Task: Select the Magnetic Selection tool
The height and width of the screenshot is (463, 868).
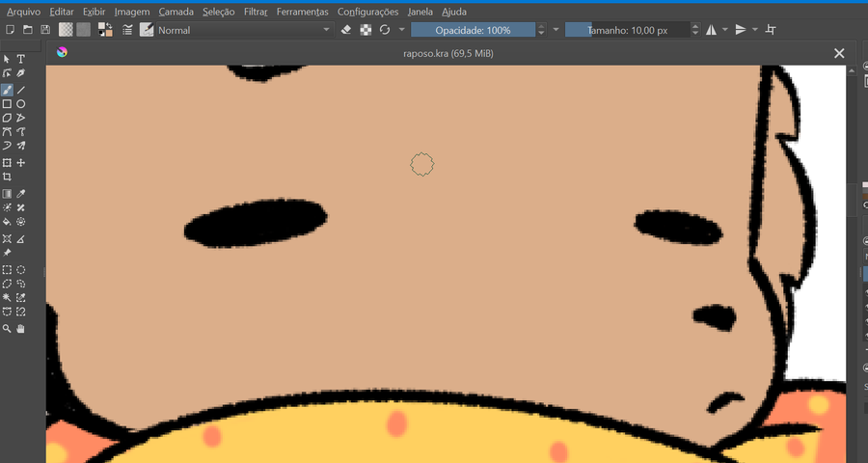Action: pos(20,312)
